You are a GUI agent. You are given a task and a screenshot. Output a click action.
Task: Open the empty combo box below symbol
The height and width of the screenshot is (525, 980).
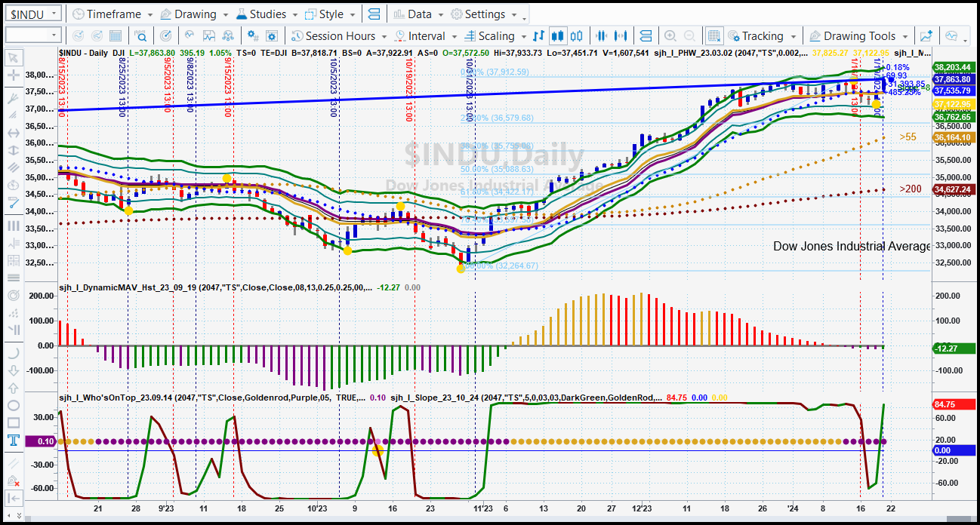[x=33, y=35]
